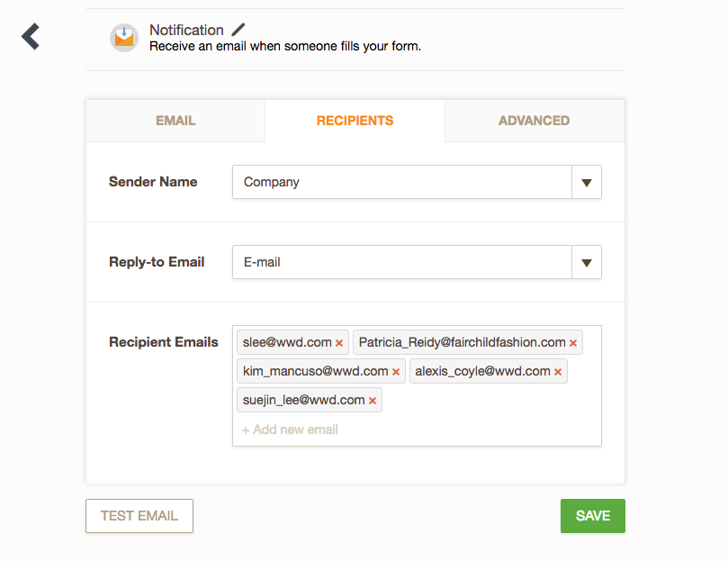Click the Add new email field
The width and height of the screenshot is (728, 561).
(291, 430)
